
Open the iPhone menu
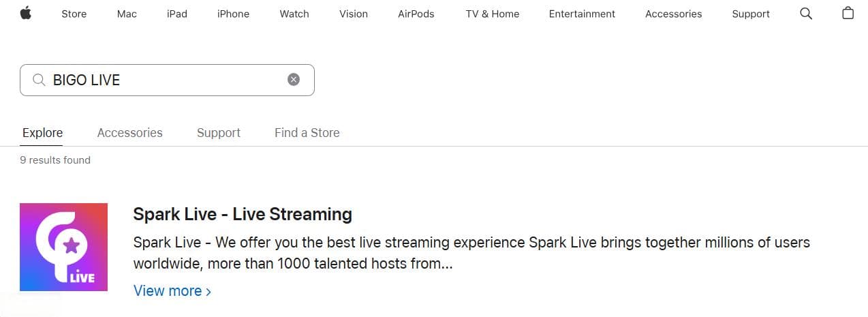point(233,14)
